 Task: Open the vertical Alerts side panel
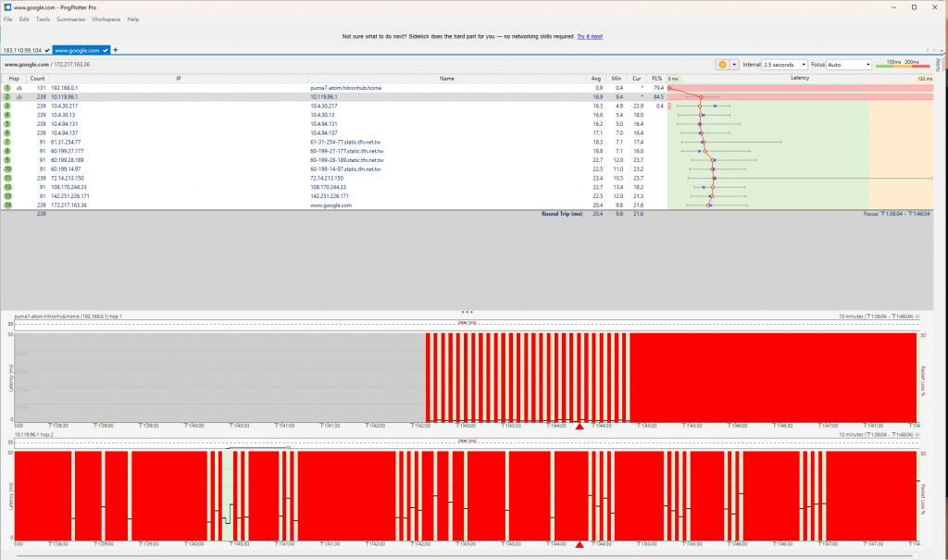coord(938,64)
